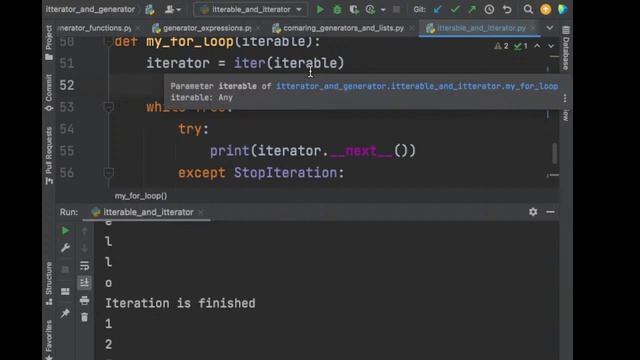Screen dimensions: 640x360
Task: Click the gray Stop button in top toolbar
Action: 396,9
